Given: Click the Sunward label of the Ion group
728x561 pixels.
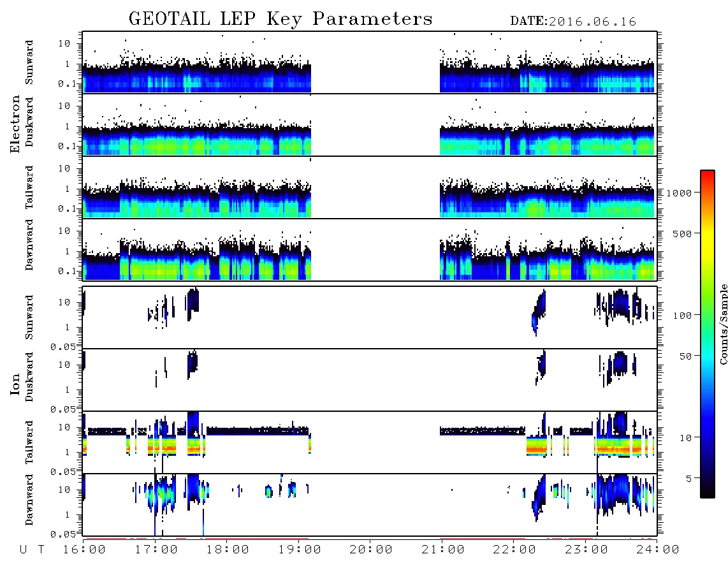Looking at the screenshot, I should (x=29, y=317).
